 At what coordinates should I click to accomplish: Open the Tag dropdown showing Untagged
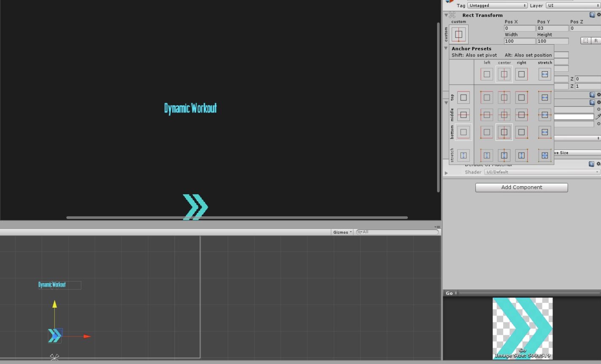coord(498,5)
